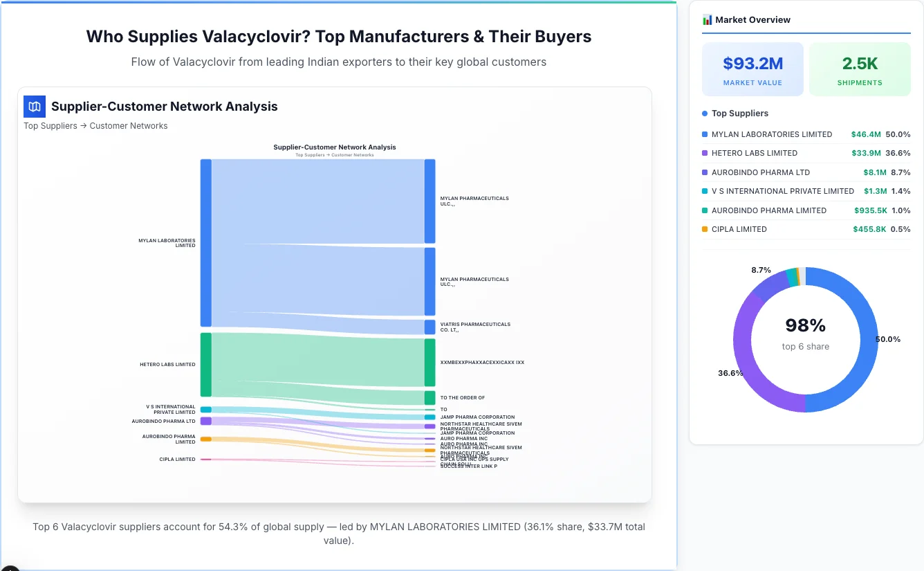Click the green legend marker for AUROBINDO PHARMA LIMITED
This screenshot has width=924, height=571.
[x=704, y=210]
